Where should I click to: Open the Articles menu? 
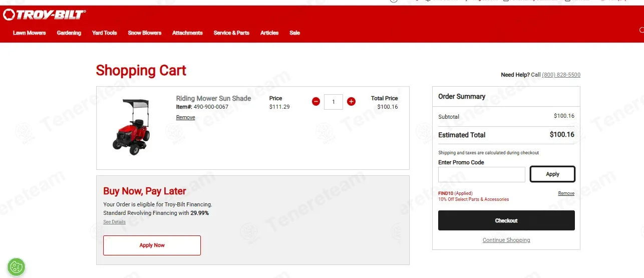pos(269,33)
